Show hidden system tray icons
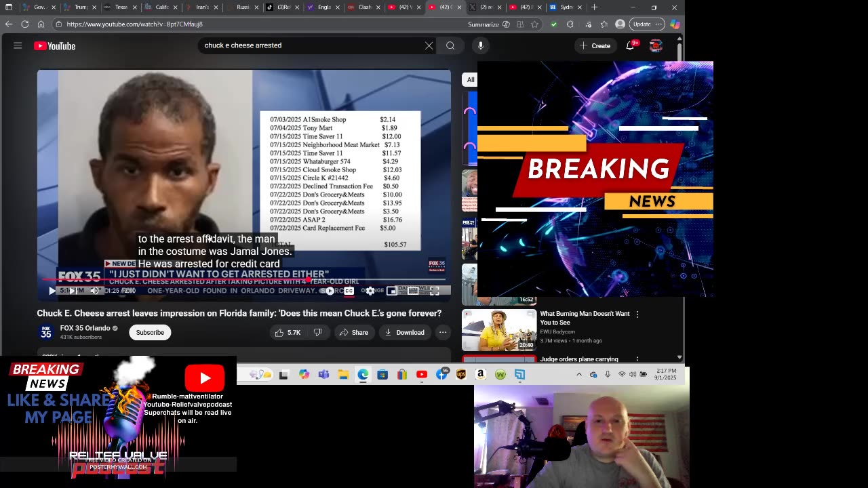This screenshot has height=488, width=868. coord(579,374)
